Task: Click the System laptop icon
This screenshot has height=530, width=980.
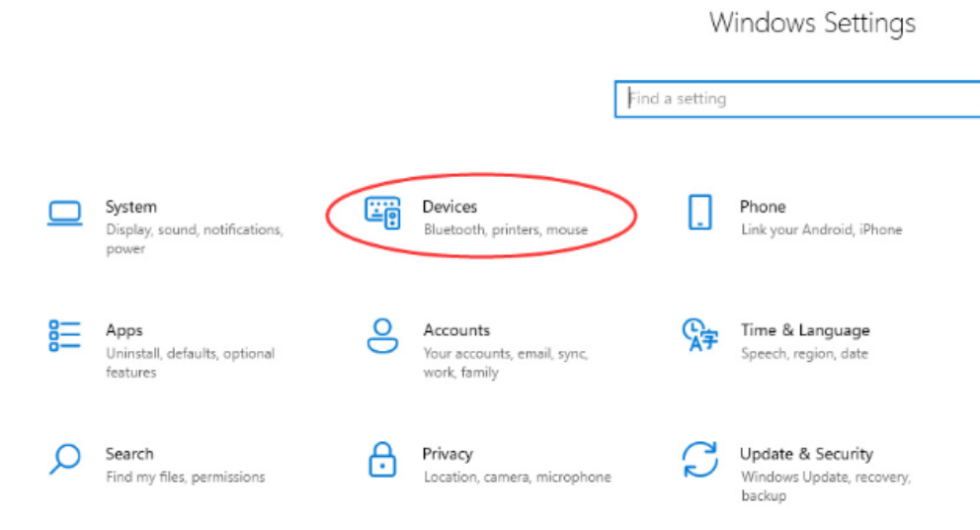Action: 65,214
